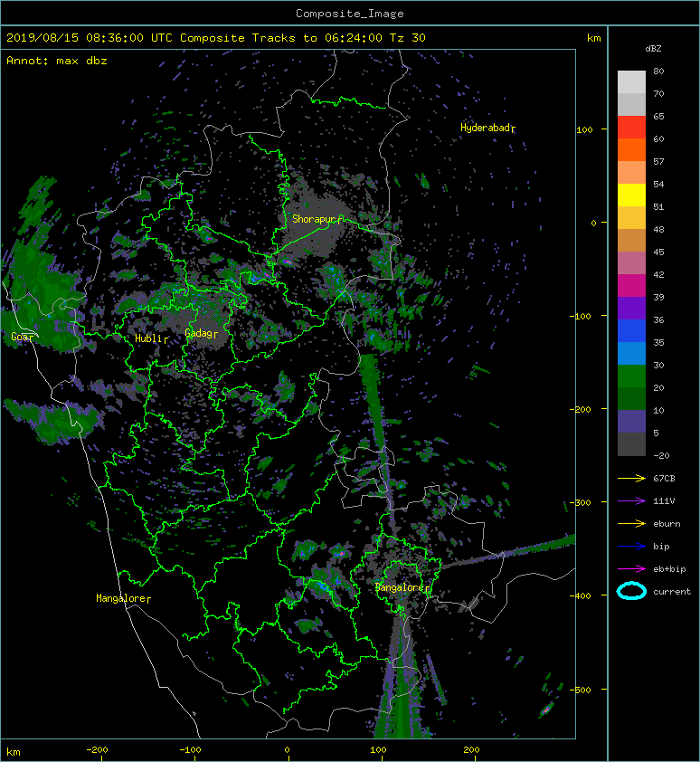Click the 2019/08/15 08:36:00 UTC timestamp
700x762 pixels.
coord(90,38)
